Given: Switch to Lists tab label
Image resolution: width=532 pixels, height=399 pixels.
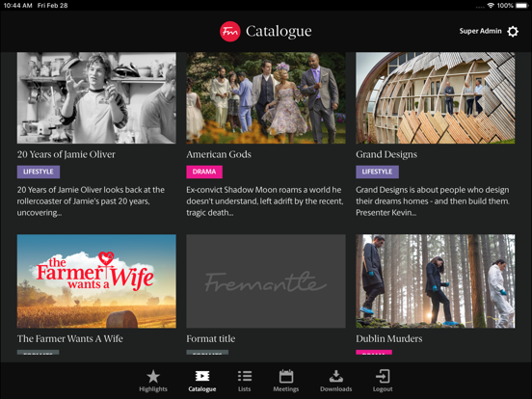Looking at the screenshot, I should [x=244, y=389].
